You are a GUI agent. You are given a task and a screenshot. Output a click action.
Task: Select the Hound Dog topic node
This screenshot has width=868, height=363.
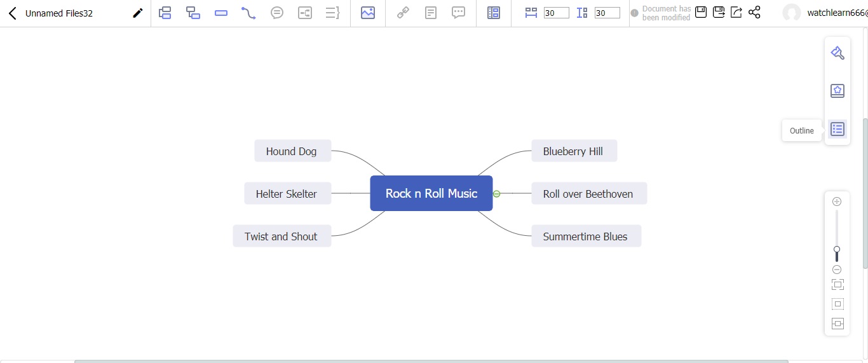(x=292, y=151)
